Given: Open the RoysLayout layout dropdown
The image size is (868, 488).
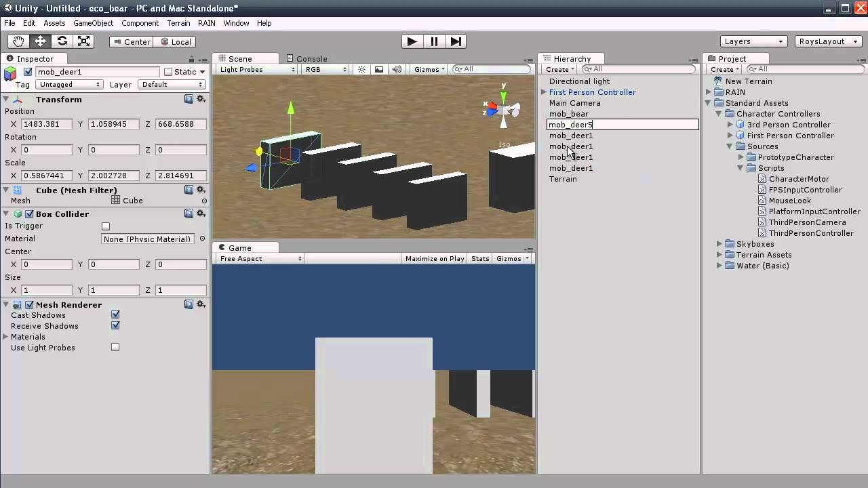Looking at the screenshot, I should pos(827,41).
